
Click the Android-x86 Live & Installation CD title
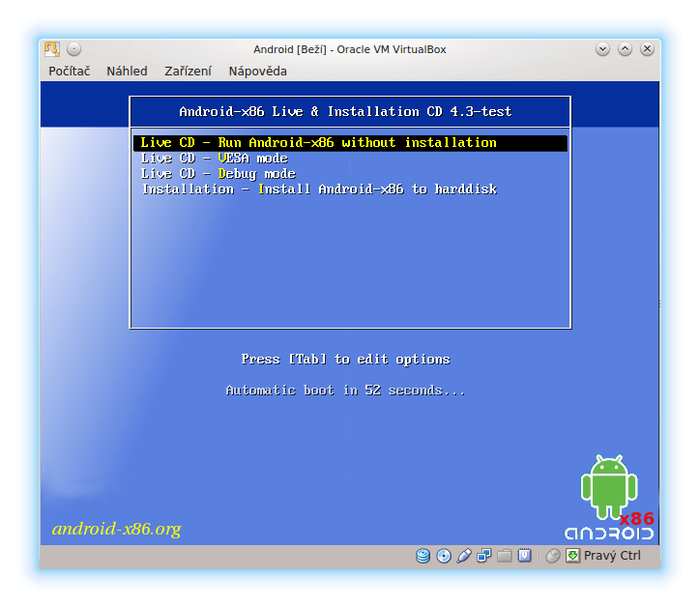point(345,111)
